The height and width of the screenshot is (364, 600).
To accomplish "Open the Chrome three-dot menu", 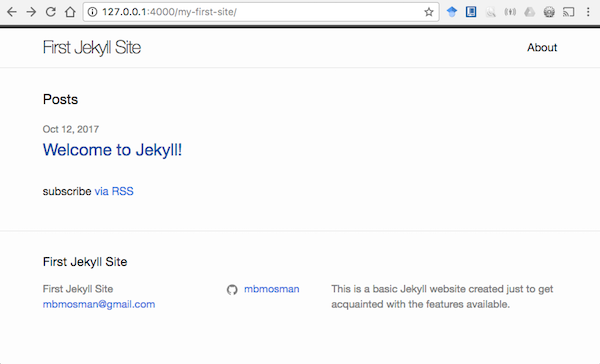I will click(x=588, y=12).
